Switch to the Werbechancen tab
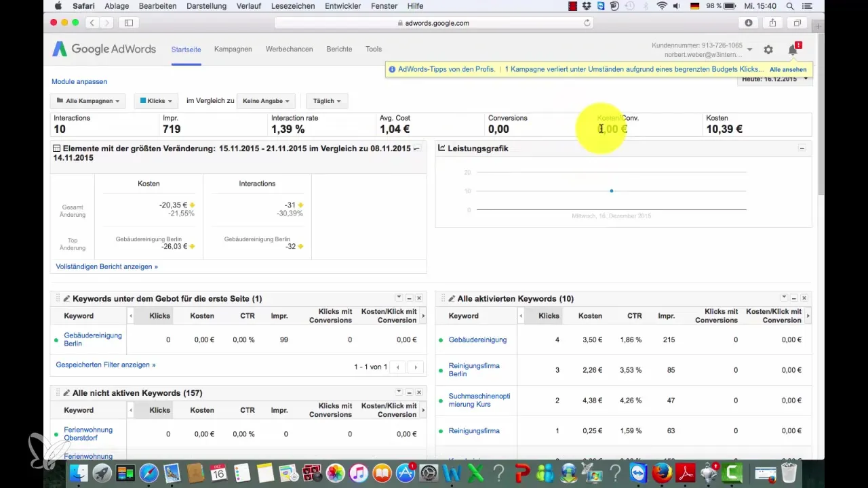868x488 pixels. [x=290, y=49]
